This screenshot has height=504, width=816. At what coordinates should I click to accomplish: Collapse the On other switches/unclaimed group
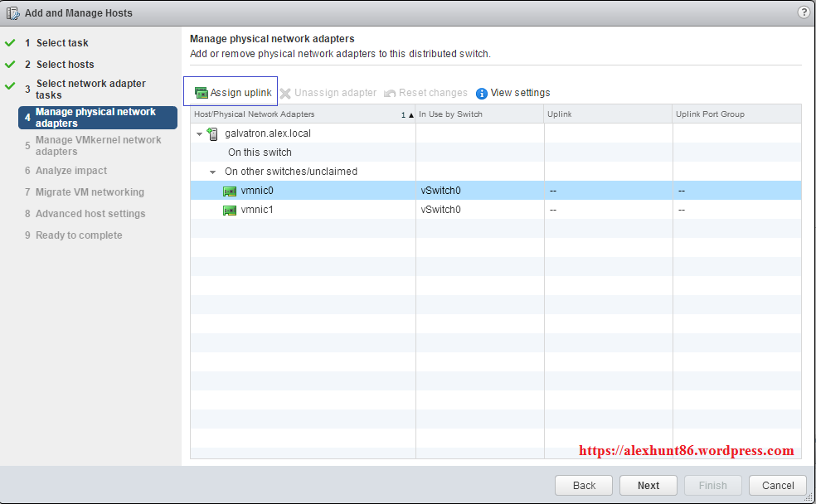coord(214,172)
